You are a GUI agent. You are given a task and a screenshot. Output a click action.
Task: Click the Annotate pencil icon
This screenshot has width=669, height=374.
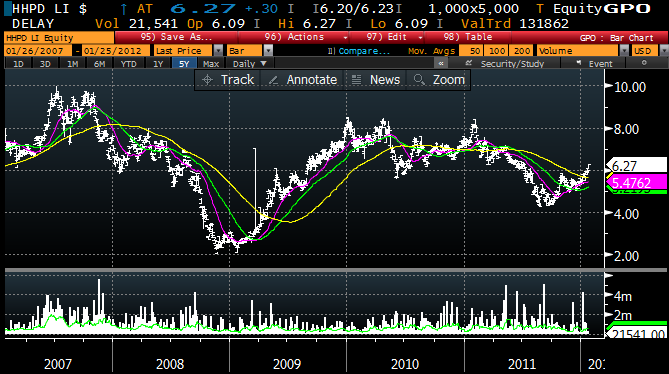click(x=273, y=80)
